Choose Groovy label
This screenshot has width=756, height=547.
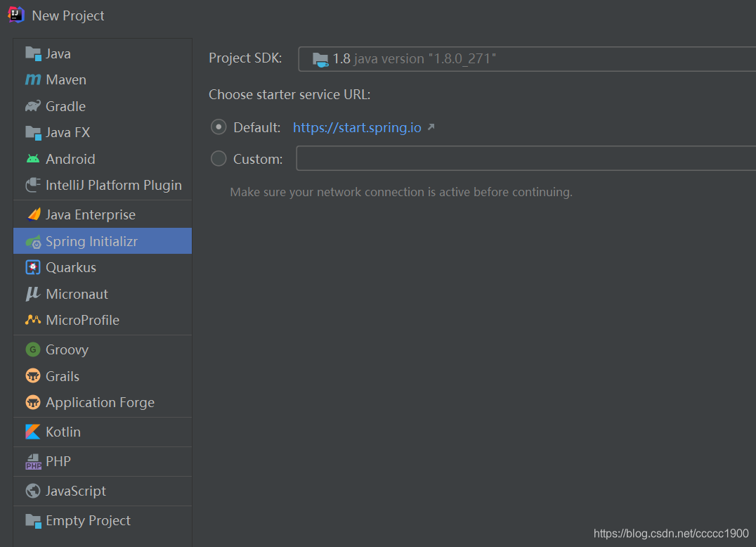(67, 349)
